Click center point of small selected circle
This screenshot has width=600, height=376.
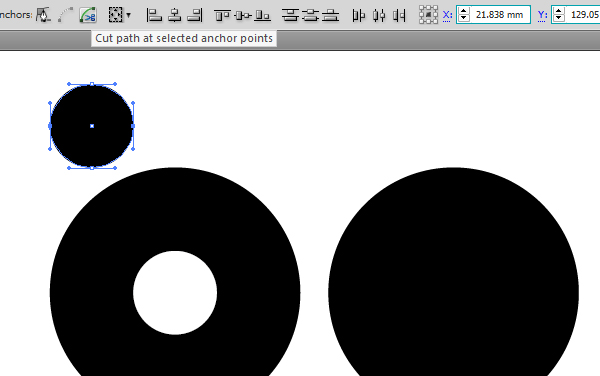92,126
